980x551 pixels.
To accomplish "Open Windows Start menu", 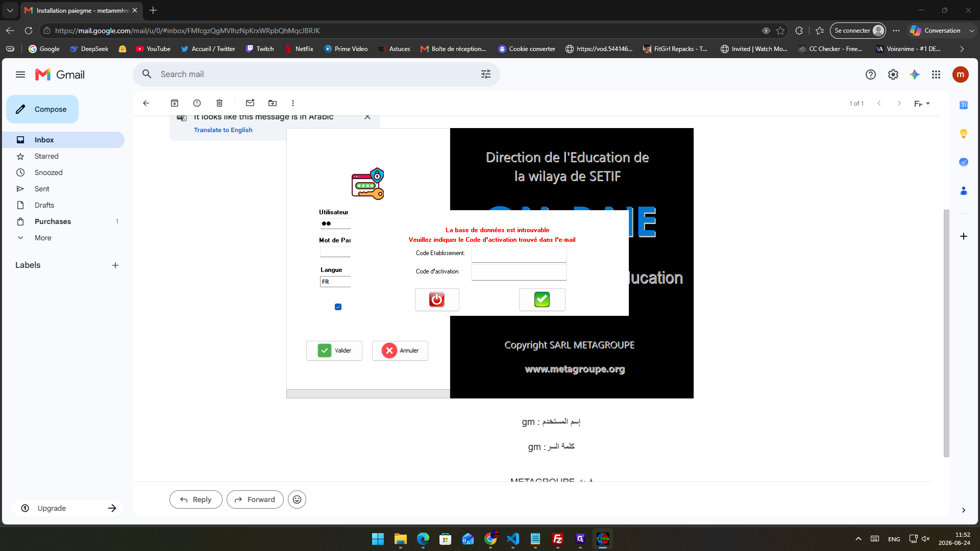I will coord(378,539).
